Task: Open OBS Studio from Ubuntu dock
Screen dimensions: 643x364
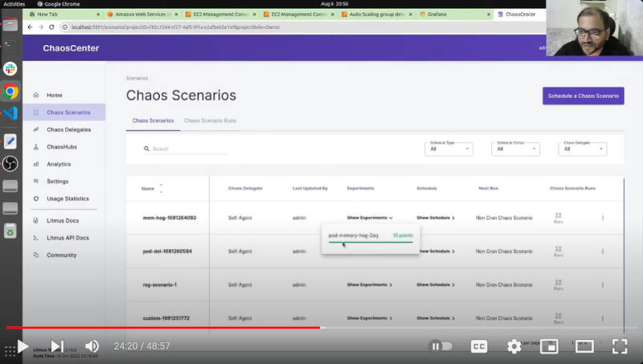Action: click(x=10, y=164)
